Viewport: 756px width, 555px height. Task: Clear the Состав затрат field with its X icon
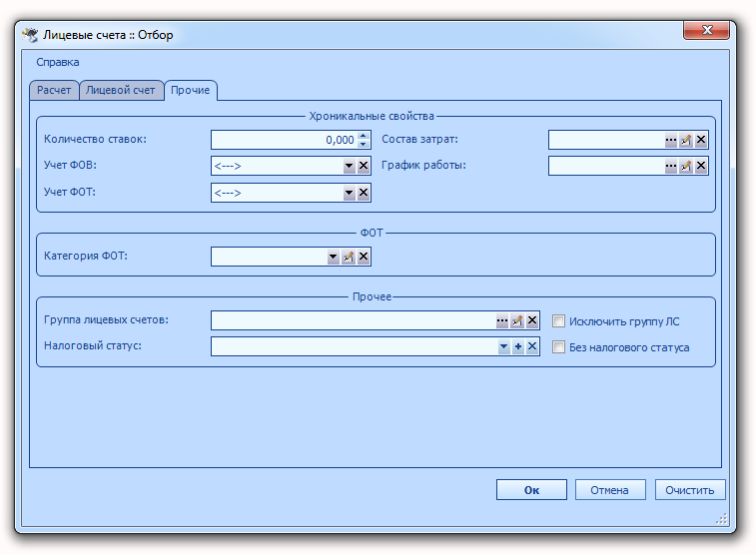[x=701, y=140]
